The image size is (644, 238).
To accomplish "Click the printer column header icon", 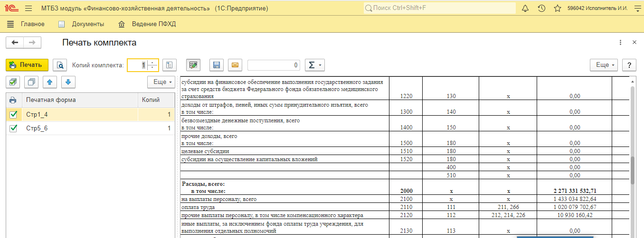I will pyautogui.click(x=13, y=100).
